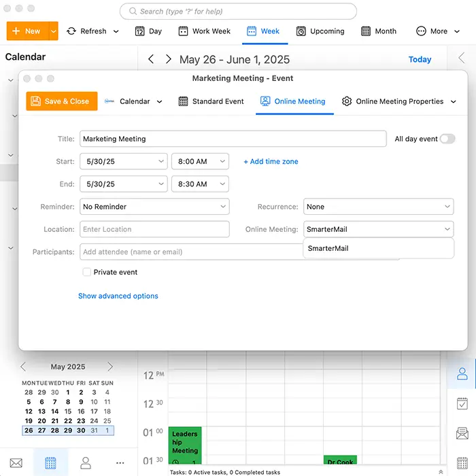Open the Recurrence dropdown
The width and height of the screenshot is (476, 476).
pos(378,207)
